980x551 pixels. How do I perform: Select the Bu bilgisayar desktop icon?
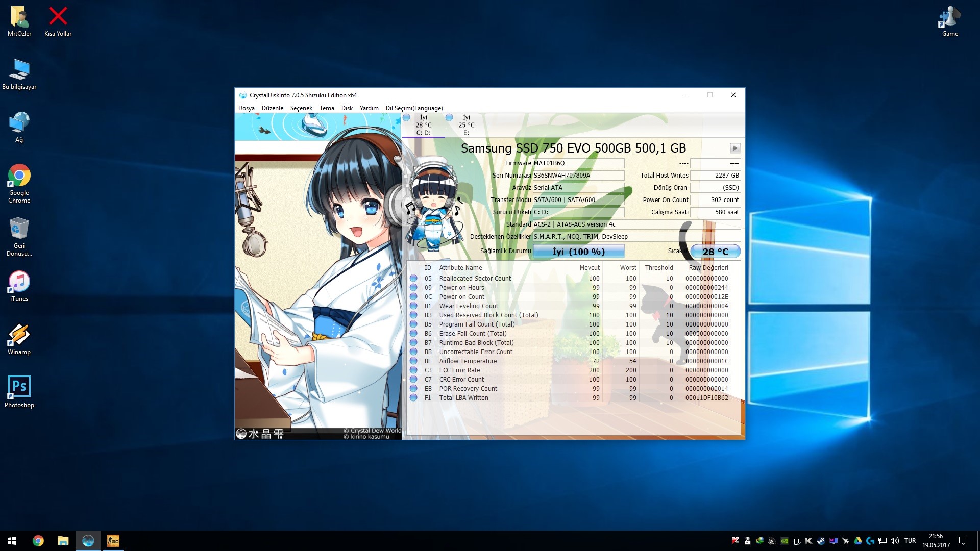point(19,74)
